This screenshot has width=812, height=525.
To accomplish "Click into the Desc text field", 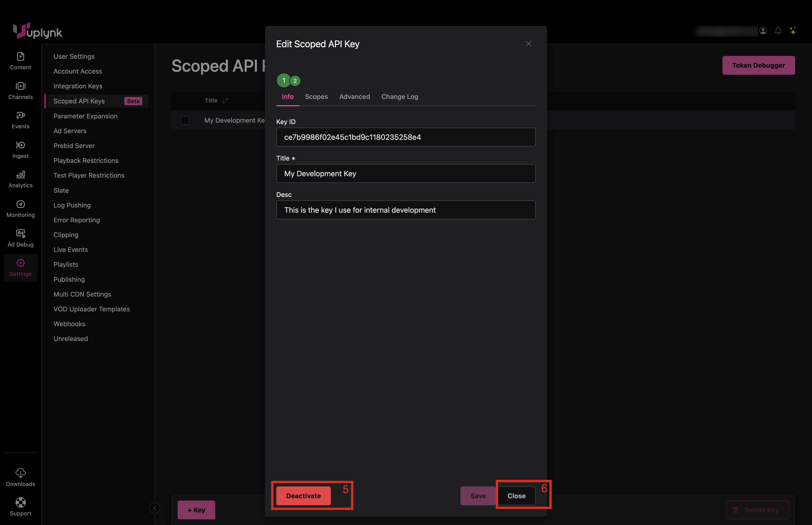I will 406,210.
